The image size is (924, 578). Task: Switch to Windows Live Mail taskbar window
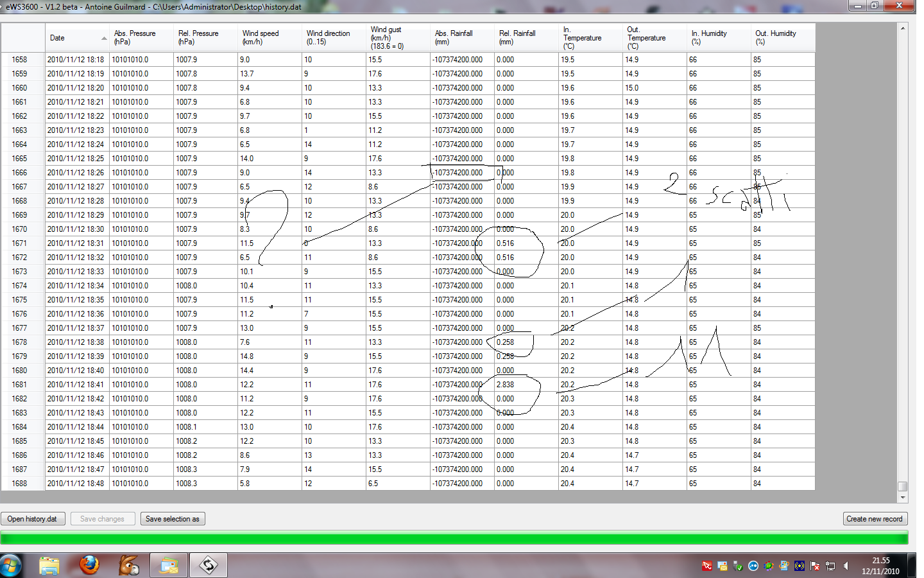pyautogui.click(x=169, y=565)
